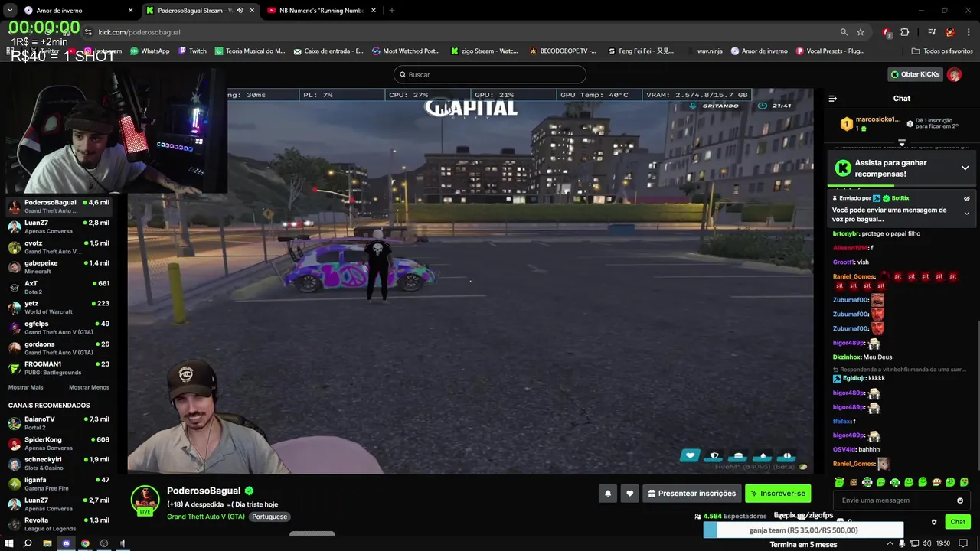Open the 'zigo Stream' bookmark
Screen dimensions: 980x551
(x=485, y=51)
